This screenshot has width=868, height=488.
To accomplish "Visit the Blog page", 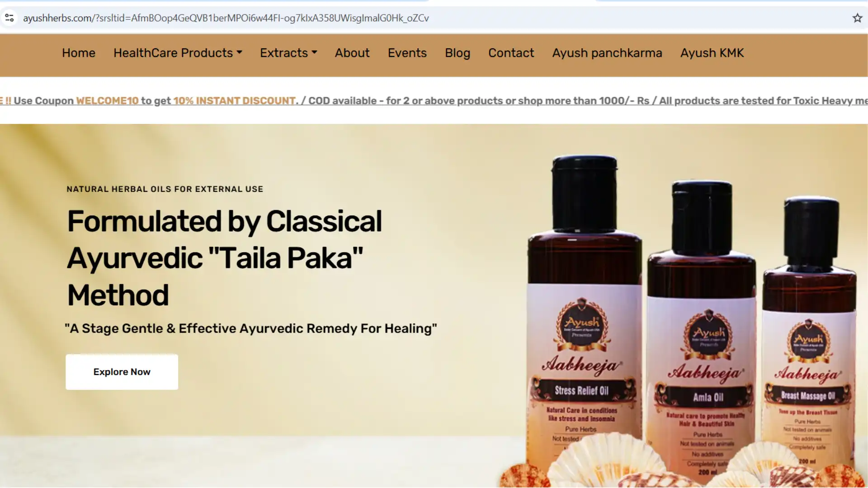I will (x=458, y=53).
